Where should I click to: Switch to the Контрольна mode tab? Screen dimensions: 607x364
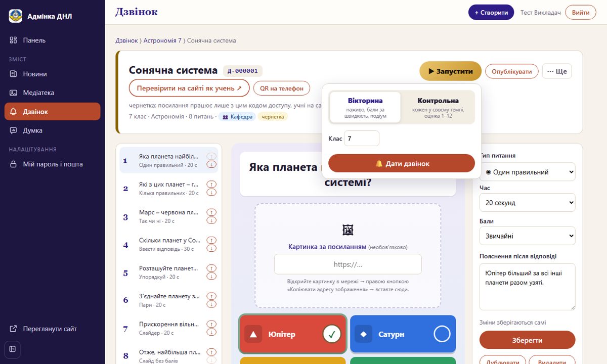[438, 107]
